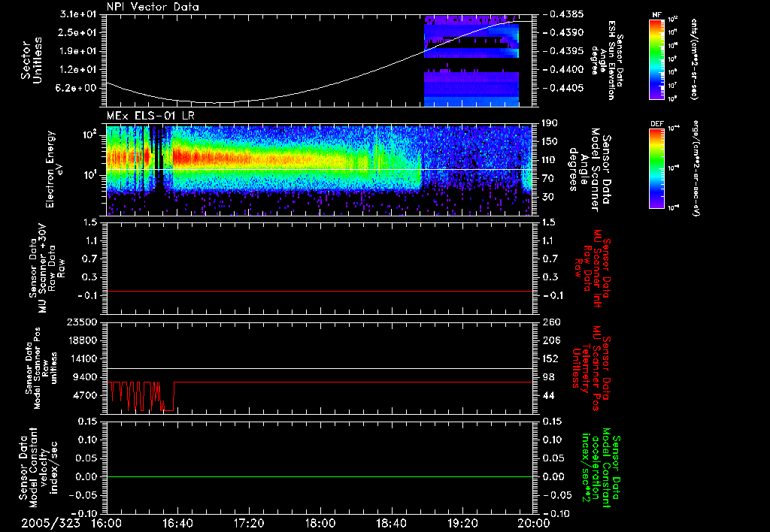Image resolution: width=770 pixels, height=532 pixels.
Task: Click the '-0.4405' elevation tick value
Action: 563,89
